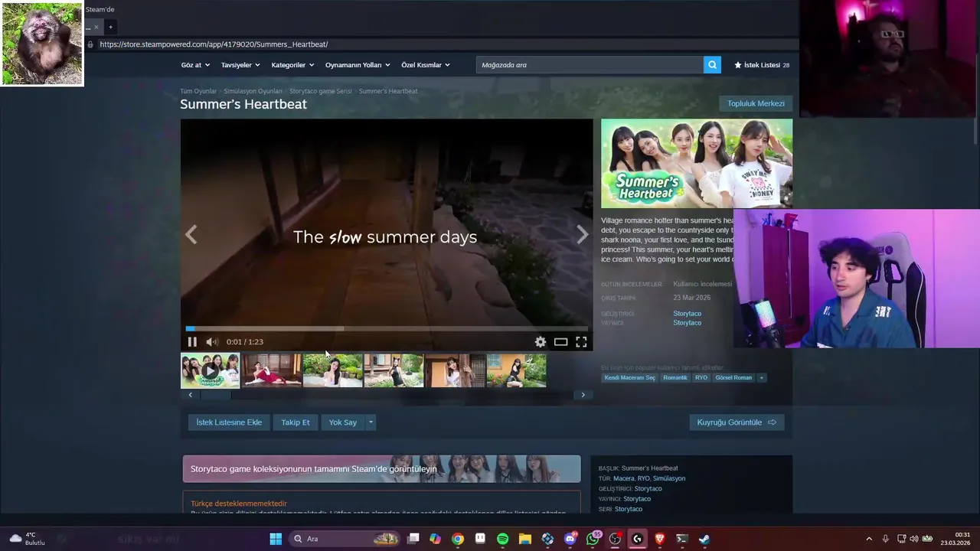The width and height of the screenshot is (980, 551).
Task: Go to next media with right arrow
Action: (583, 234)
